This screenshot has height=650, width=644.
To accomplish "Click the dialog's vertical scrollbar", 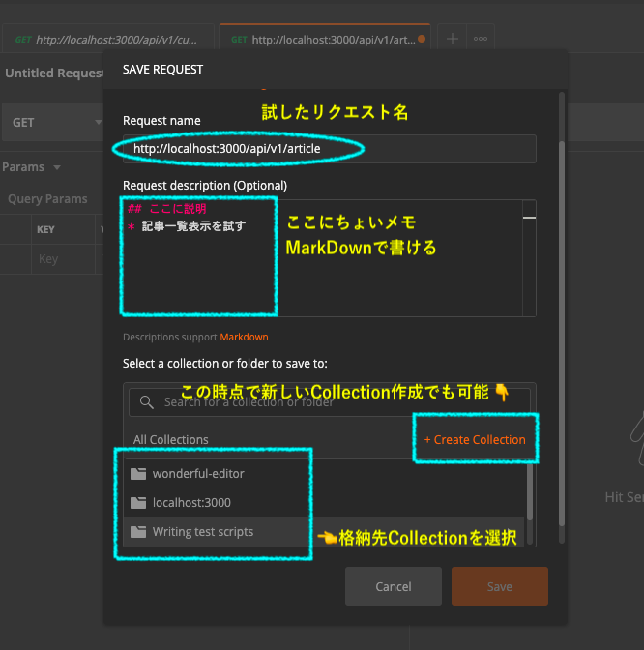I will [562, 334].
